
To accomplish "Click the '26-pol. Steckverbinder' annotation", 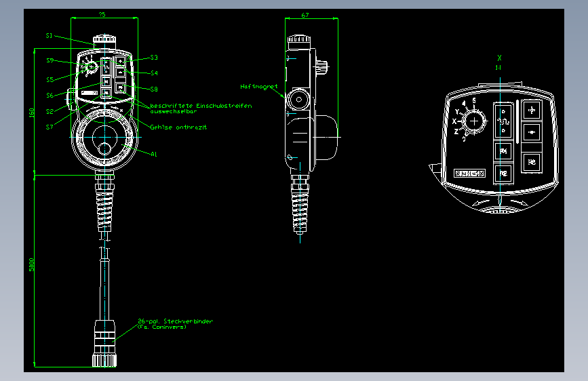I will (x=175, y=321).
